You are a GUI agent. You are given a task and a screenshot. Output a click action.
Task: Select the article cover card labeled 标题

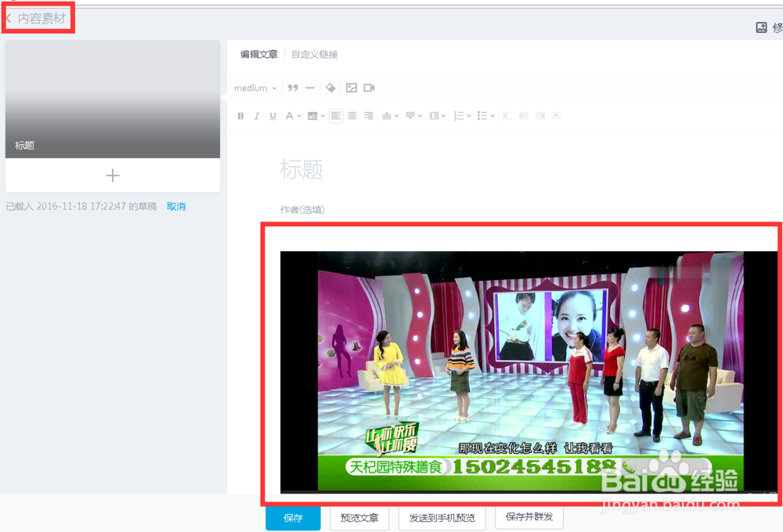tap(113, 99)
